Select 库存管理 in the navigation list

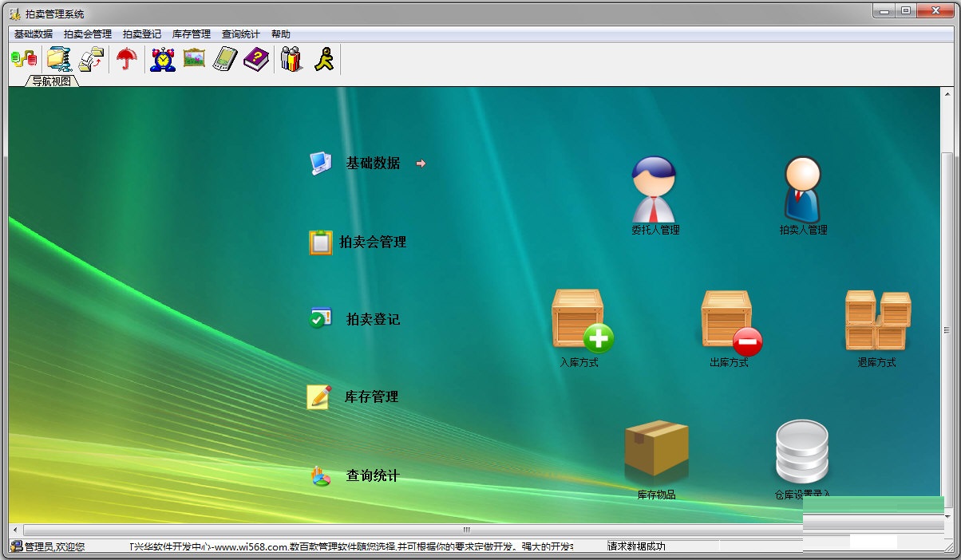coord(371,397)
